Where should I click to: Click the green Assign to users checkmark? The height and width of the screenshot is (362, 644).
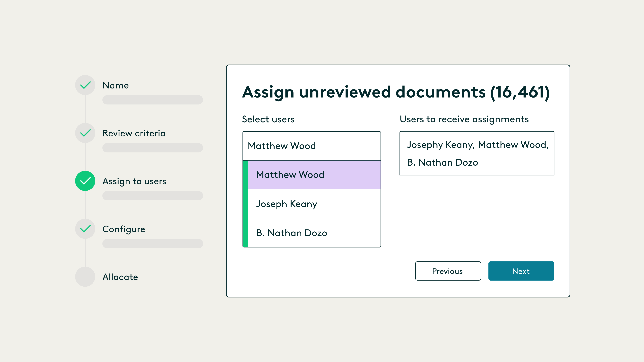click(85, 181)
